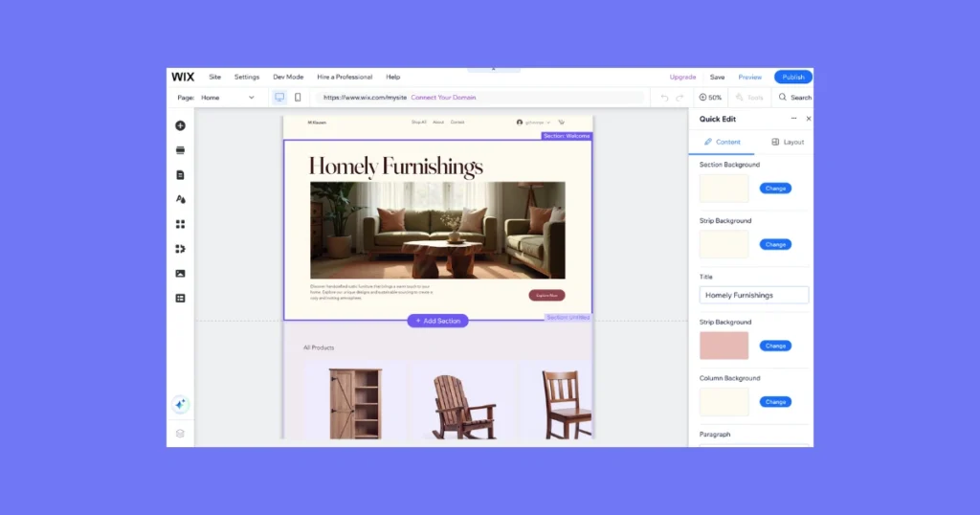Open the 50% zoom control

710,98
